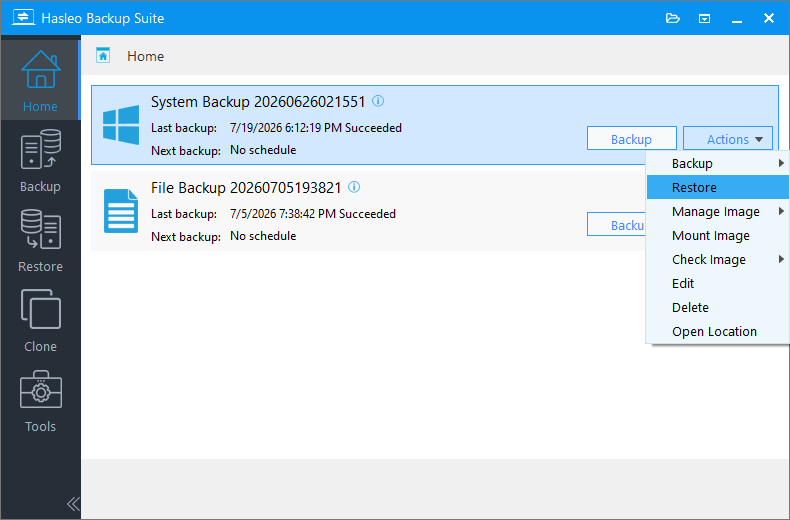Click the document icon of File Backup
This screenshot has width=790, height=520.
click(x=121, y=211)
